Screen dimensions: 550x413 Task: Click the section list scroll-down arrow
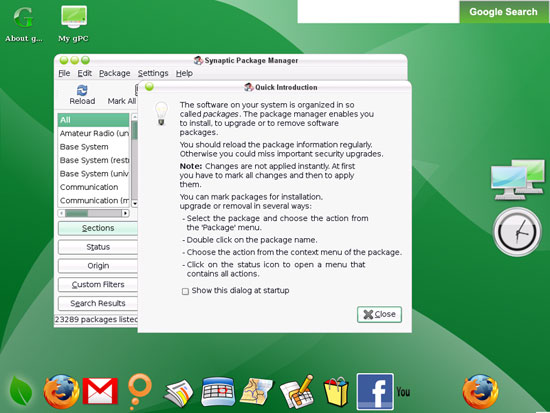pyautogui.click(x=134, y=203)
